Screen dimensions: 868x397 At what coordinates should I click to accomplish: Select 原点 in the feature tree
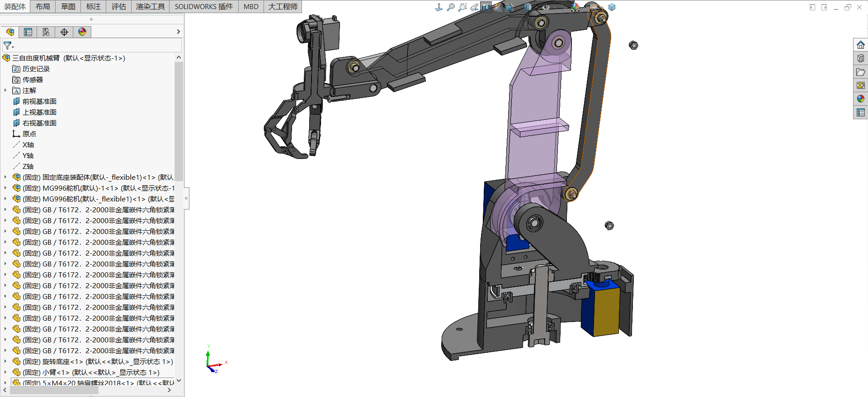24,134
